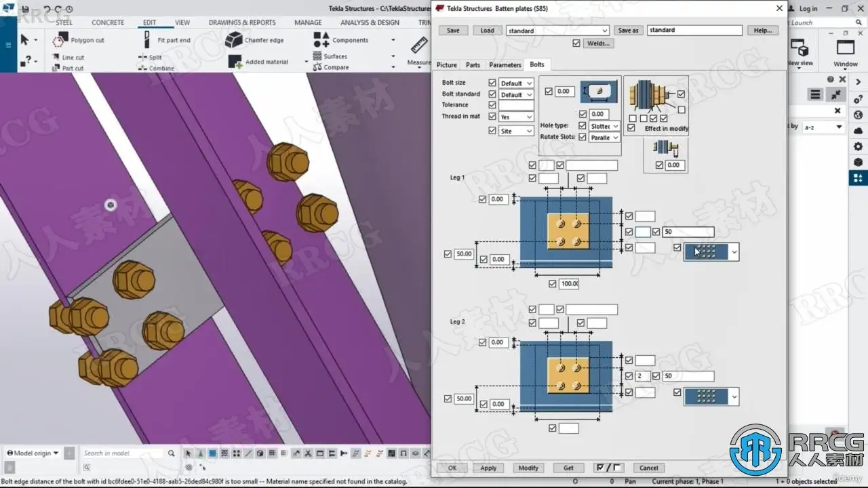Open the Thread in mat Yes dropdown
868x488 pixels.
pyautogui.click(x=516, y=117)
